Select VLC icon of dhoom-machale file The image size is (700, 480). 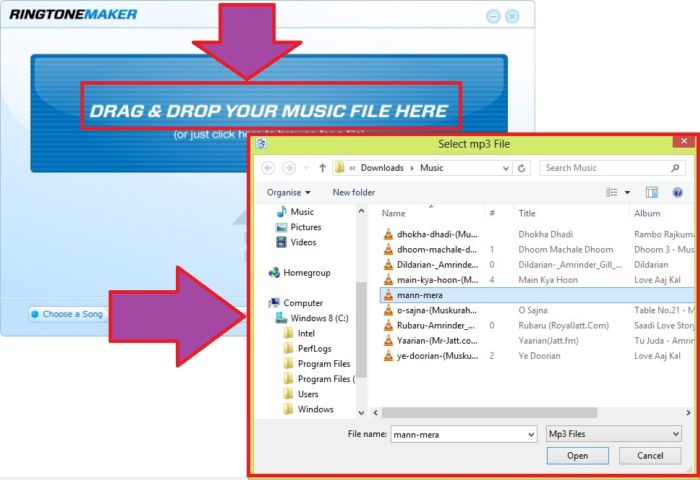click(x=388, y=249)
